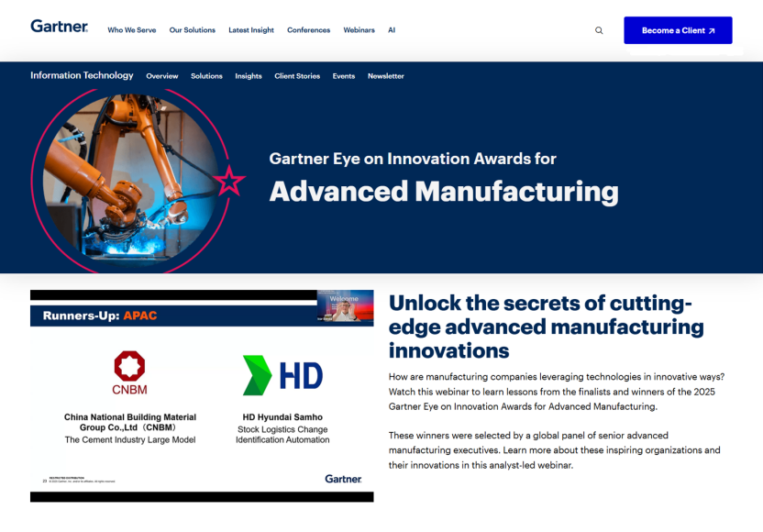Open the Webinars menu item
The width and height of the screenshot is (763, 532).
tap(359, 30)
